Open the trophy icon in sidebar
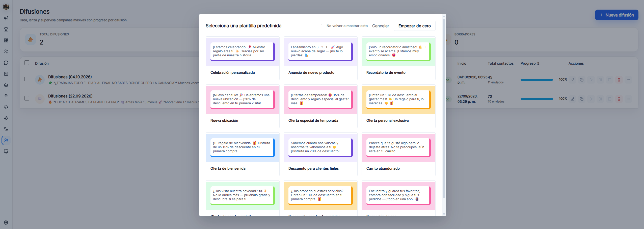This screenshot has width=644, height=229. [6, 29]
